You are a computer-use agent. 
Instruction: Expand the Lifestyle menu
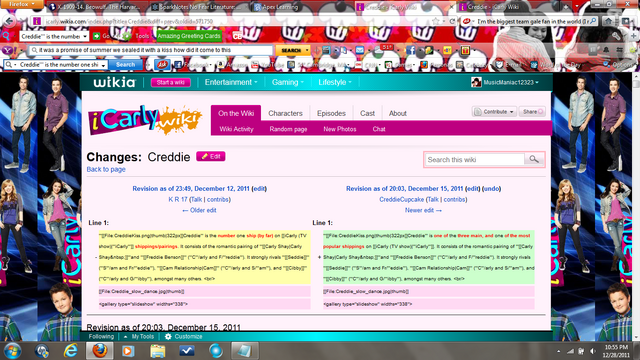point(335,82)
